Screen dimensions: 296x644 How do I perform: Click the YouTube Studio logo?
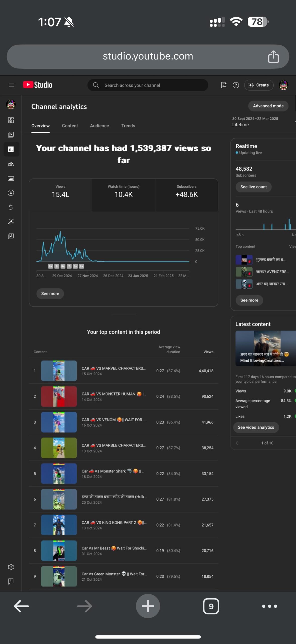point(38,85)
